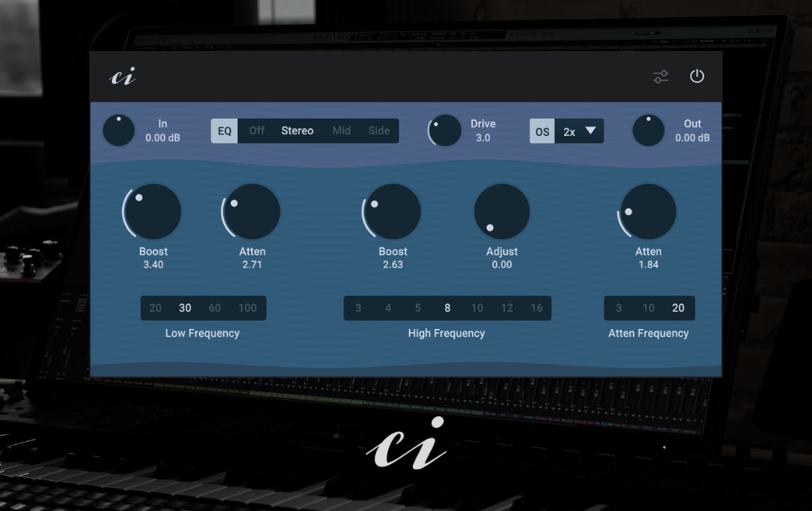
Task: Set High Frequency to 5
Action: (418, 308)
